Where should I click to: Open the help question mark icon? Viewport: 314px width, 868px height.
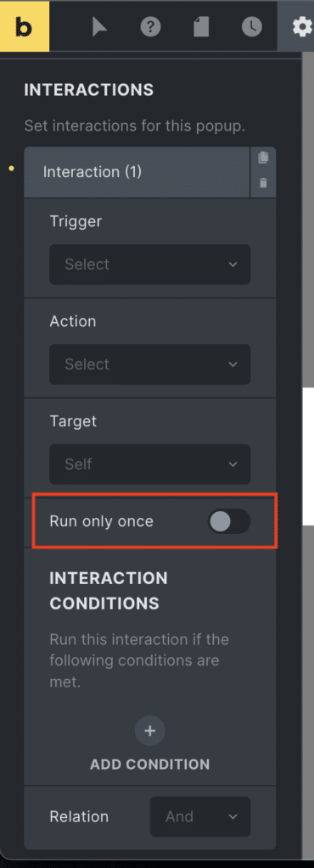(150, 26)
